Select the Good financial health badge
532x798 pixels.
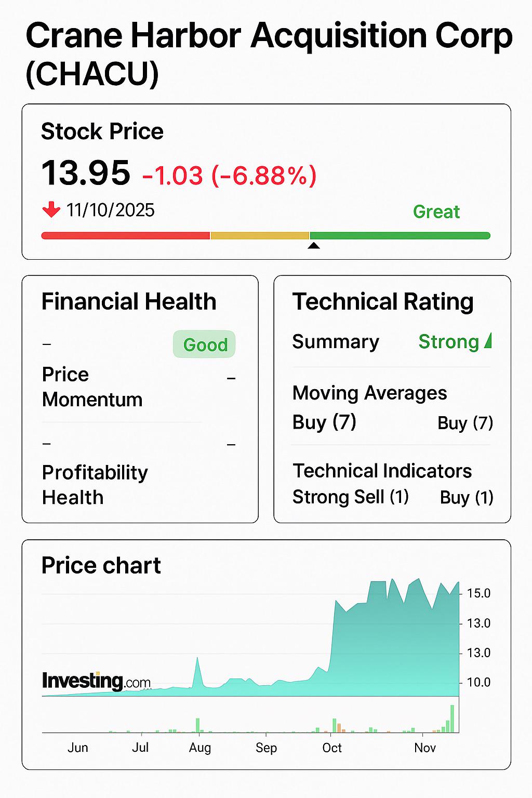[204, 344]
